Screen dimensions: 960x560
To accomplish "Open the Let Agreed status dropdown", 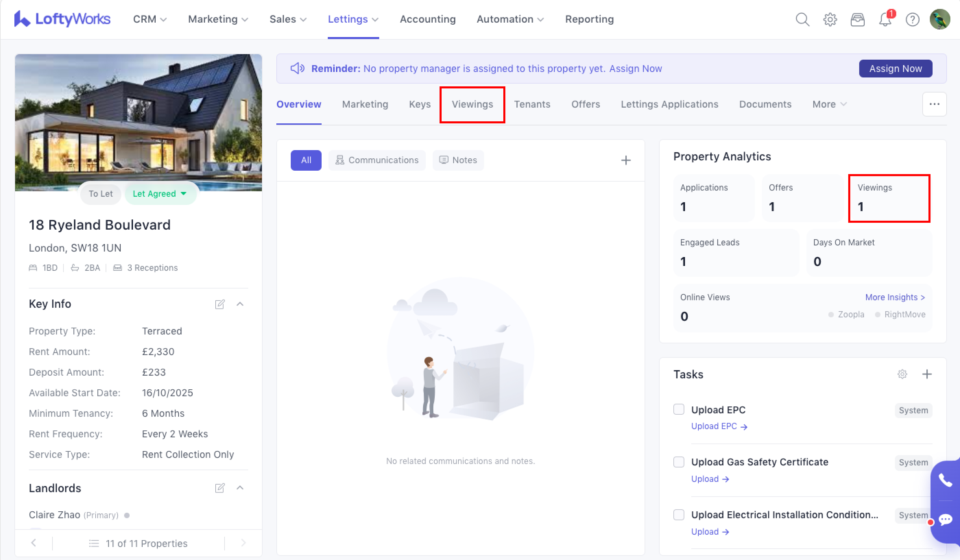I will click(x=160, y=194).
